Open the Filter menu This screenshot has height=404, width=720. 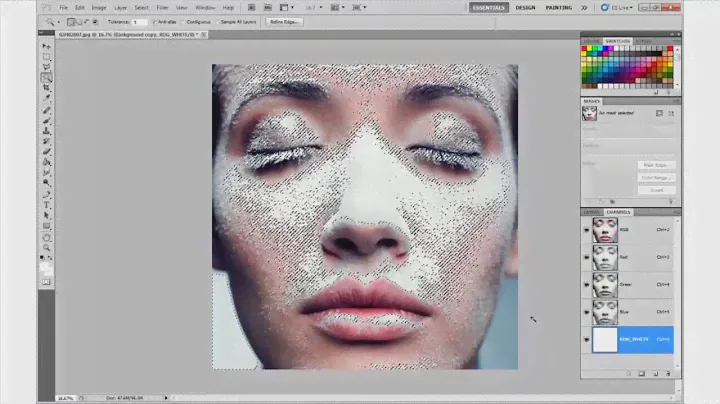[x=161, y=8]
